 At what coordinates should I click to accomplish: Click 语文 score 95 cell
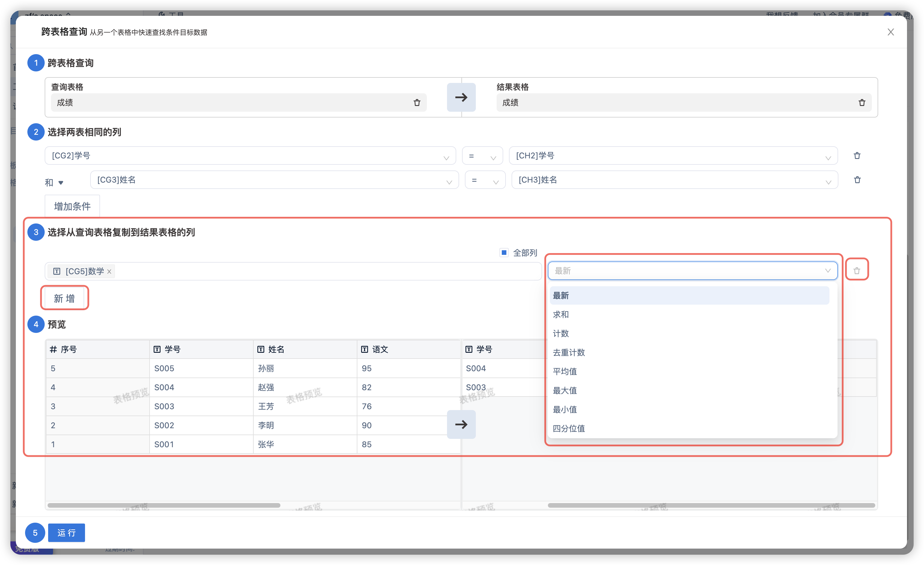(x=409, y=368)
